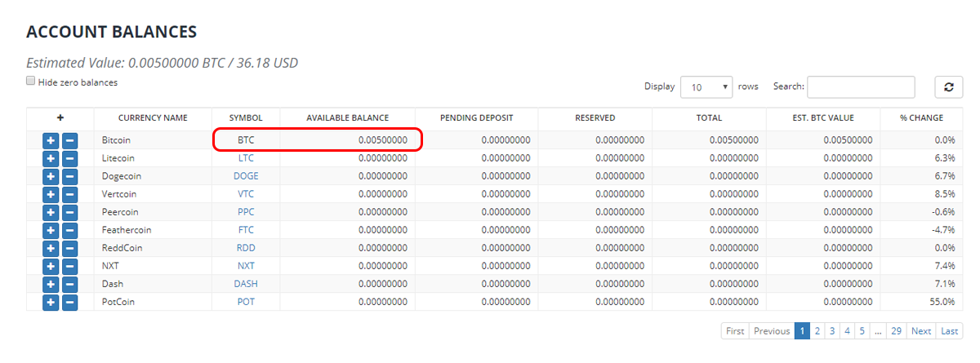Sort by the Total column header
The image size is (980, 363).
(709, 118)
